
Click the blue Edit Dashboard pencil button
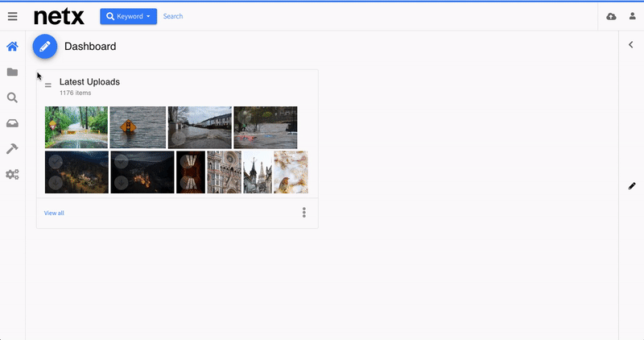click(45, 47)
